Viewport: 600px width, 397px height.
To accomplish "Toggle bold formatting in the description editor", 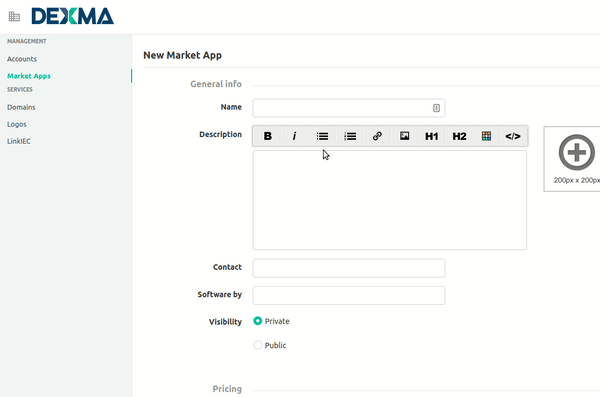I will (267, 136).
